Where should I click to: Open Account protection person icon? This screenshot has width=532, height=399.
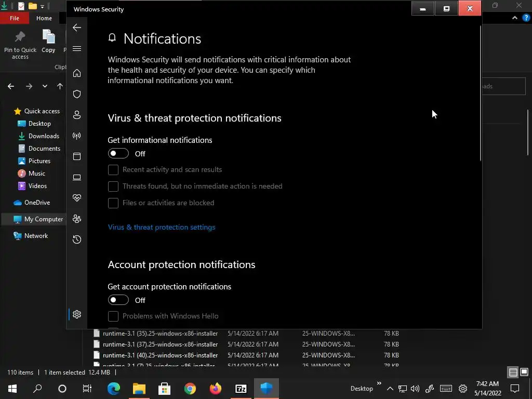pos(77,115)
